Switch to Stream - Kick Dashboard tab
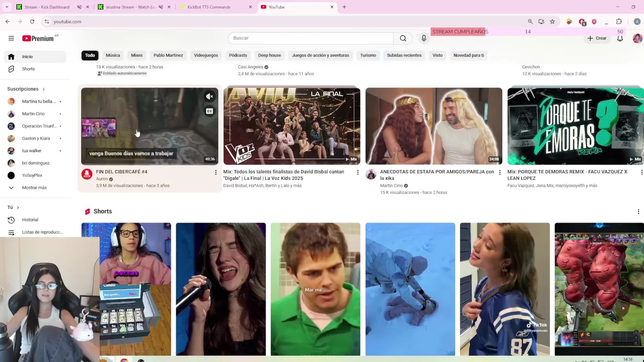644x362 pixels. click(x=46, y=7)
